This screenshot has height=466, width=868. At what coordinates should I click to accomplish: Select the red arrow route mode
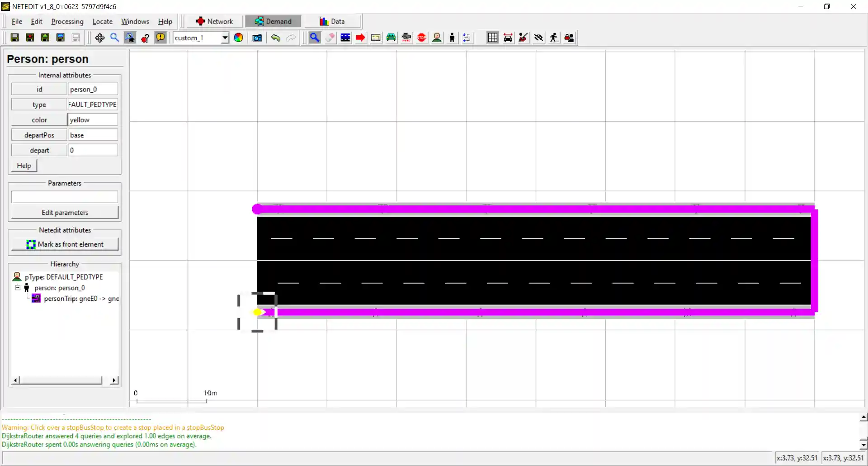pos(360,38)
